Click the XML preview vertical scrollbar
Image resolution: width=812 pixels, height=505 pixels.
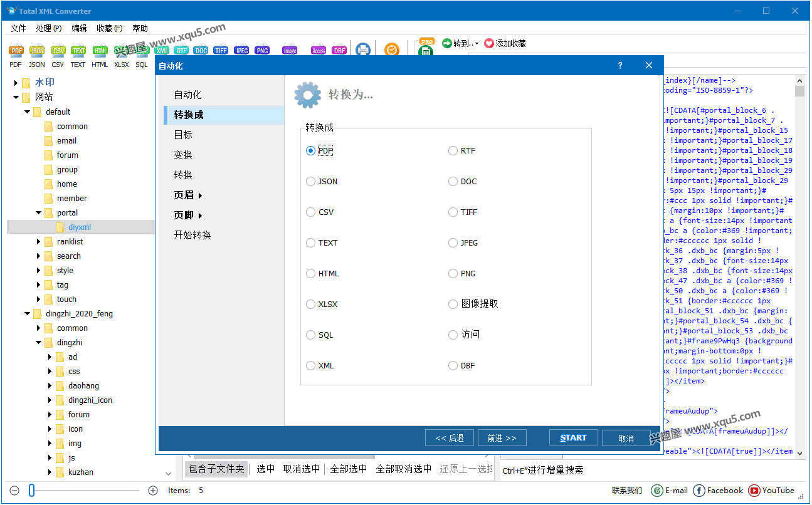pyautogui.click(x=799, y=268)
